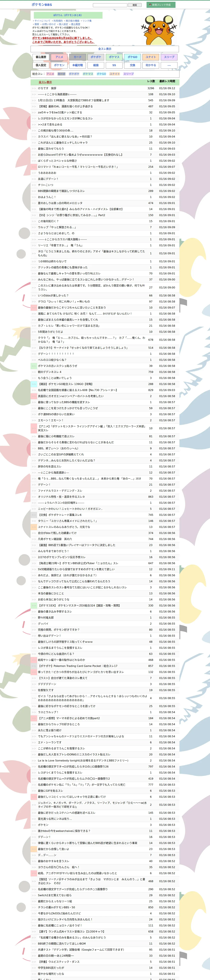Click the >> marker beside 【雑談】ポケモンGO総合スレ 139GO

(34, 384)
